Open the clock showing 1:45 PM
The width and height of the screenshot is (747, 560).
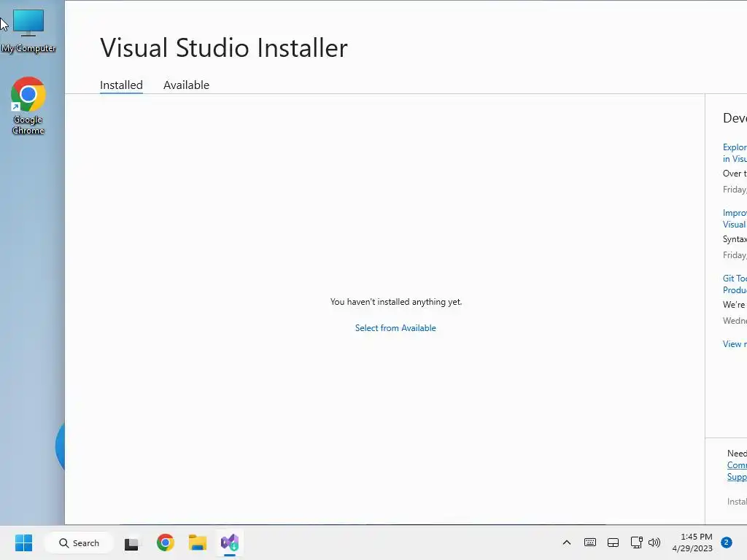pyautogui.click(x=692, y=542)
